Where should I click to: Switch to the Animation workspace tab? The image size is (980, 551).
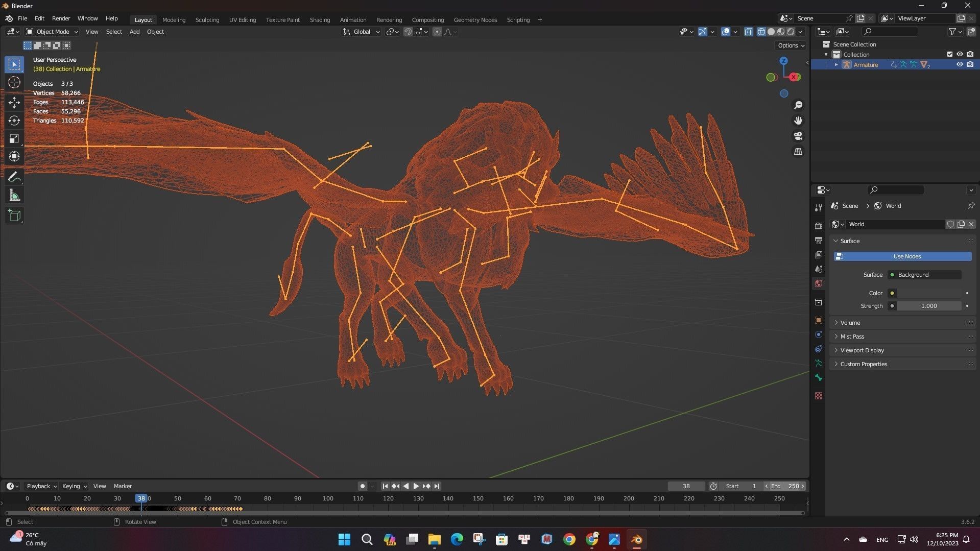pyautogui.click(x=353, y=20)
